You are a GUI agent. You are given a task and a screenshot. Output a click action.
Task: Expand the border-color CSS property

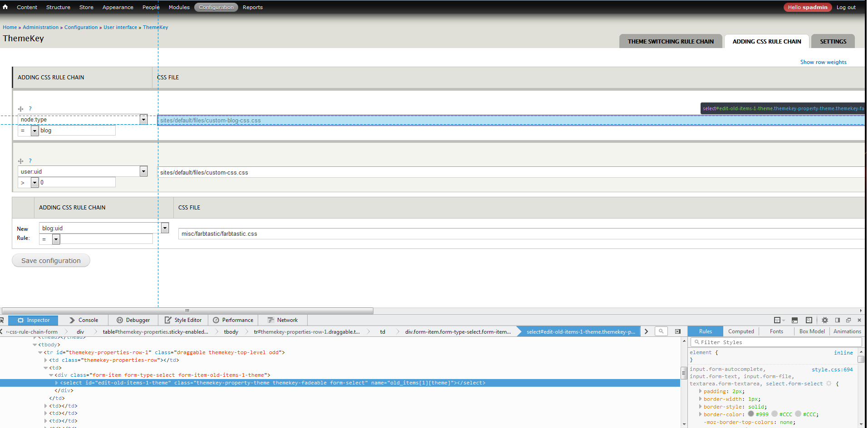(700, 414)
